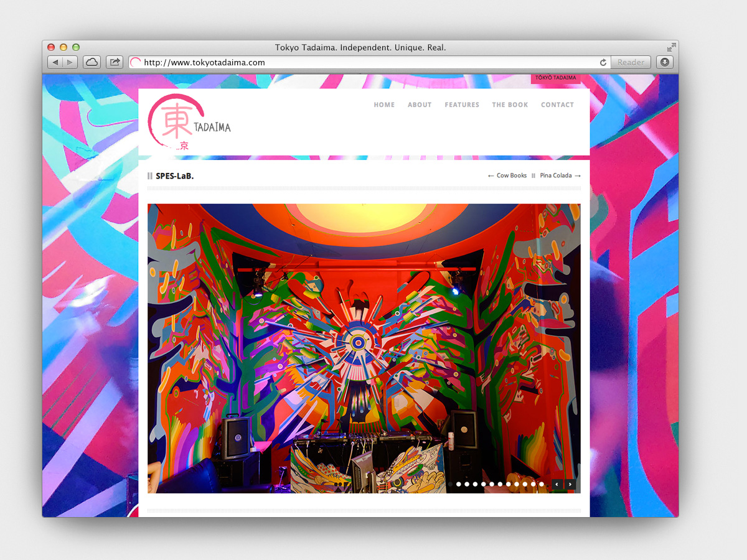Enter full screen via top-right arrows icon
Screen dimensions: 747x560
point(671,47)
